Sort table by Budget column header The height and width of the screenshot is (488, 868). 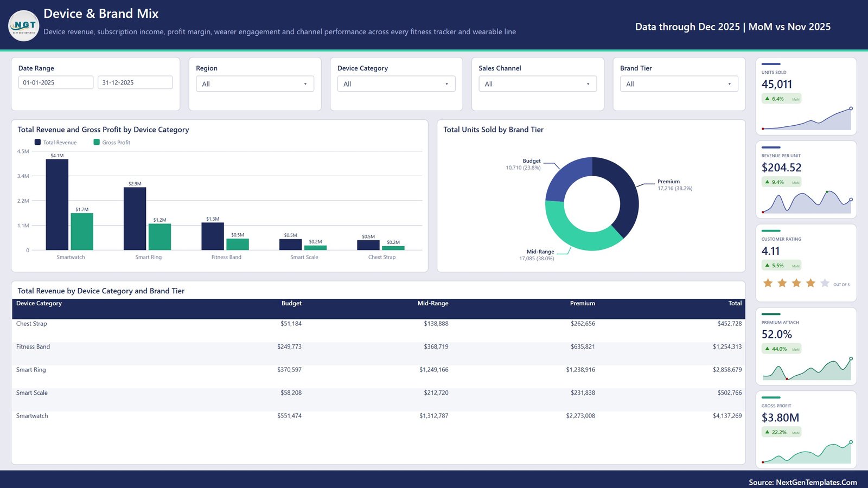click(291, 304)
